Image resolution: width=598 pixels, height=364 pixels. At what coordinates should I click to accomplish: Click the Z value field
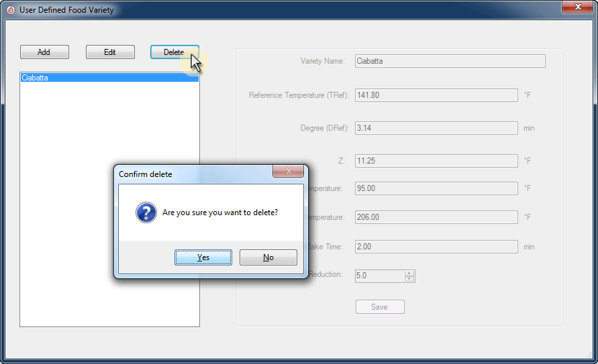436,161
